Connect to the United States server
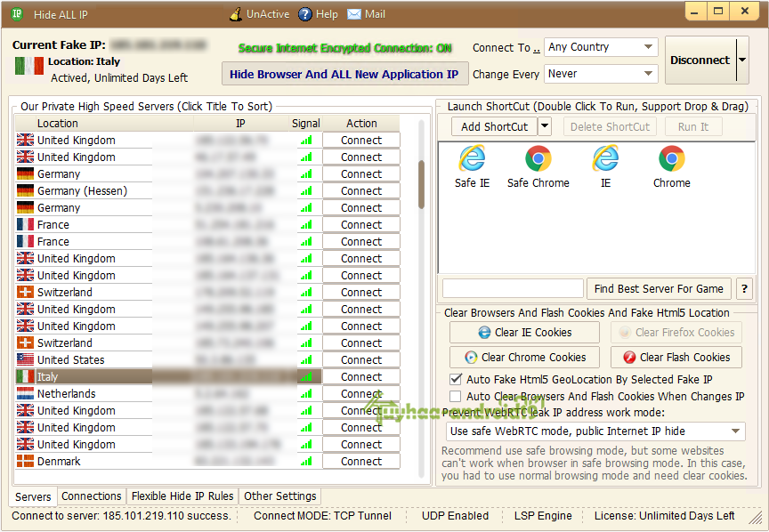This screenshot has width=769, height=532. tap(361, 359)
